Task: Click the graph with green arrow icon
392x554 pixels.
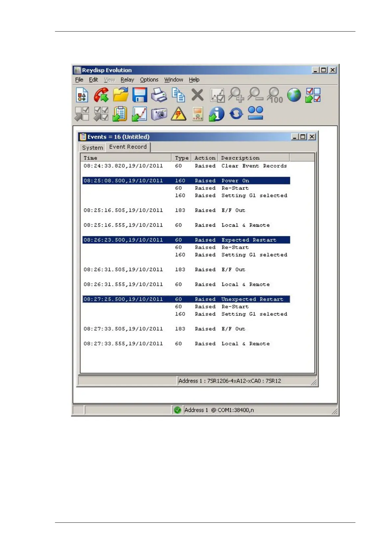Action: click(x=139, y=114)
